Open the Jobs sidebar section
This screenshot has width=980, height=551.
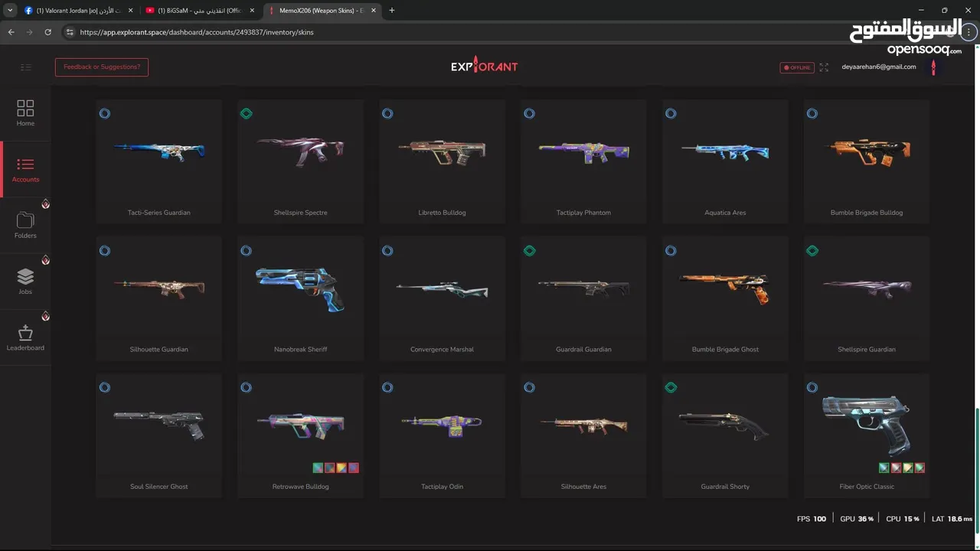[25, 282]
